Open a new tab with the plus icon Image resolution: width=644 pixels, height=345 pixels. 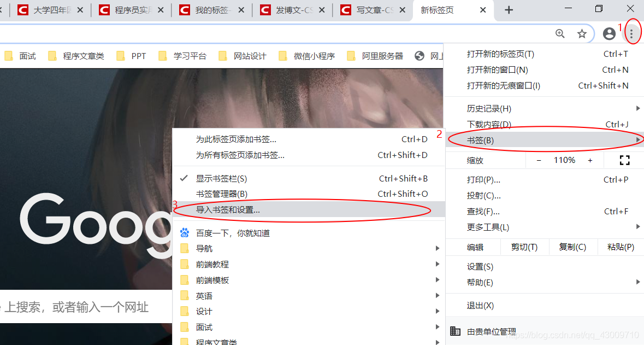(509, 9)
